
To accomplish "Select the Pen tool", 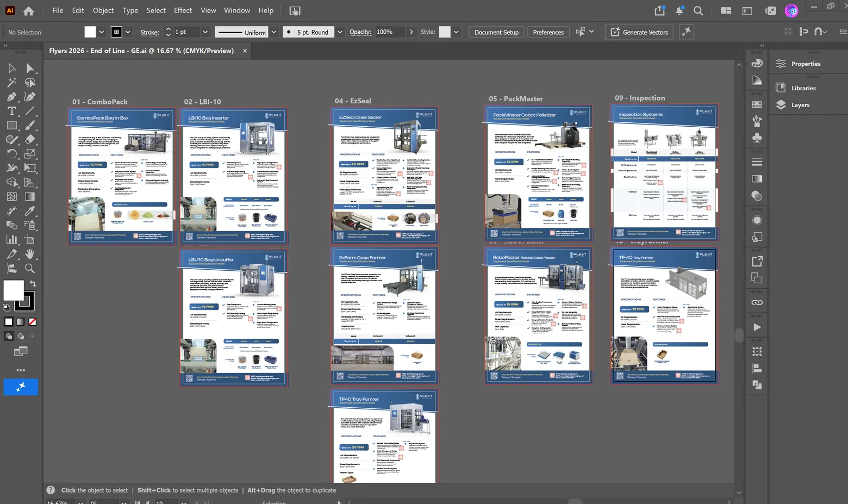I will coord(12,97).
